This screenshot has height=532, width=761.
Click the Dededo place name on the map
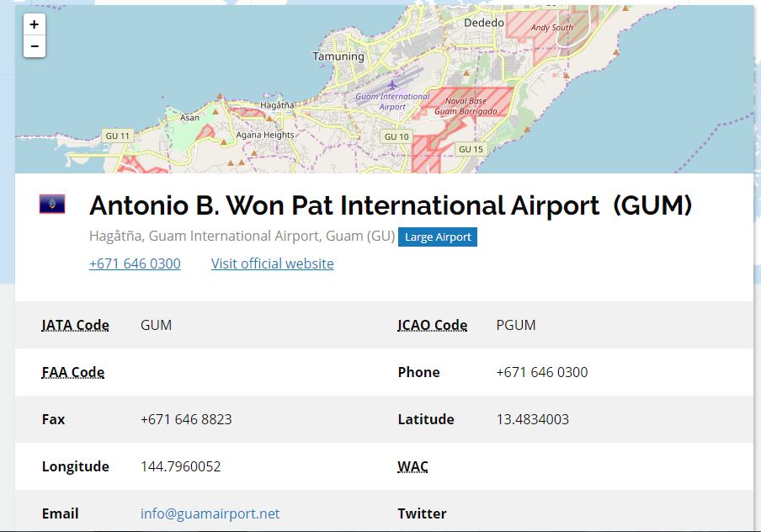click(484, 23)
